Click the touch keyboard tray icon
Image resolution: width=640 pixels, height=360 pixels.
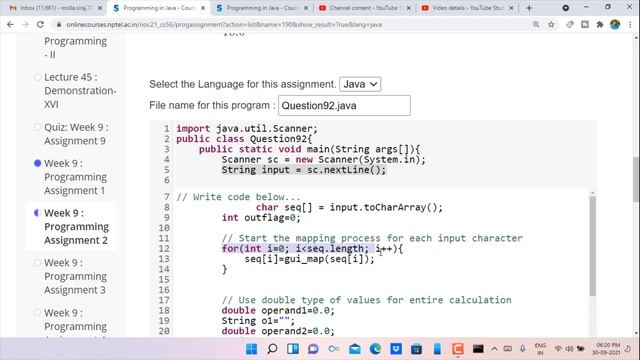point(508,349)
